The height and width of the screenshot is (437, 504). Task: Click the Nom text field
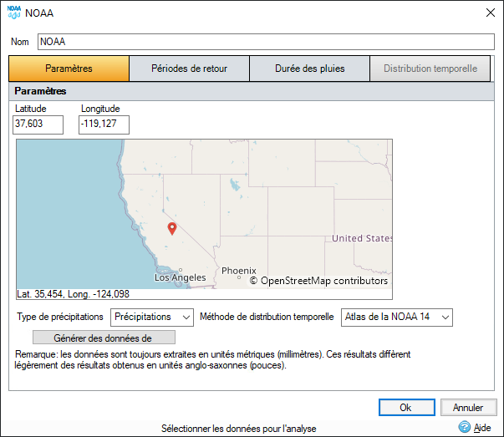pos(266,42)
